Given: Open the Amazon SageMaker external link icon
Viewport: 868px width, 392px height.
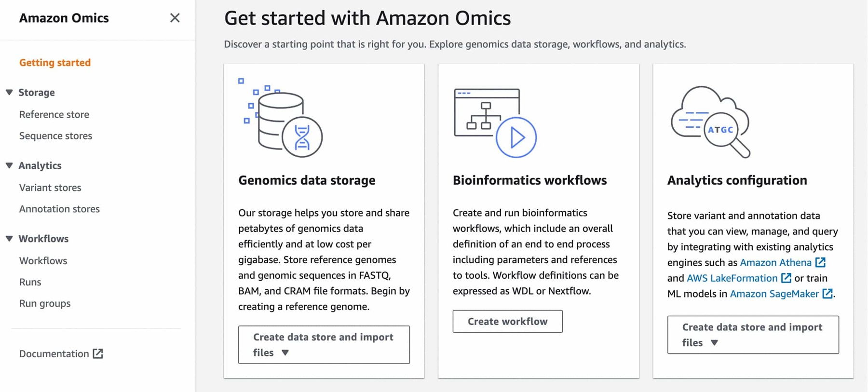Looking at the screenshot, I should click(x=827, y=294).
